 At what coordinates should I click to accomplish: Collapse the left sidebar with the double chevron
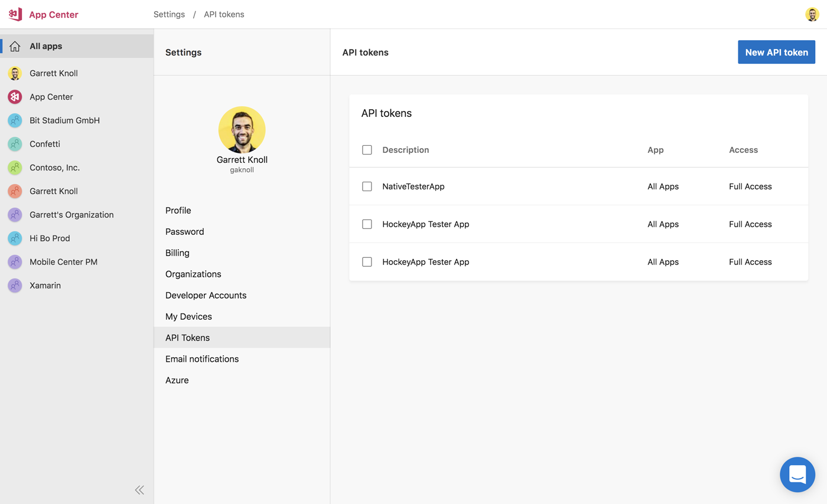click(x=139, y=490)
